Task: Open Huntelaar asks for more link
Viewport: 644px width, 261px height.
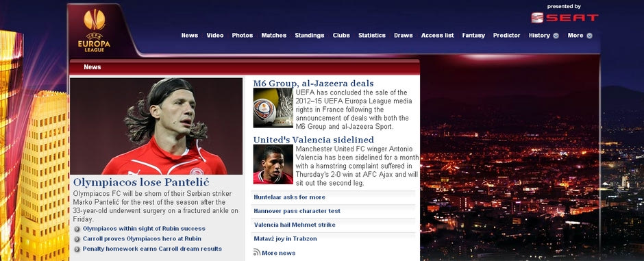Action: point(290,197)
